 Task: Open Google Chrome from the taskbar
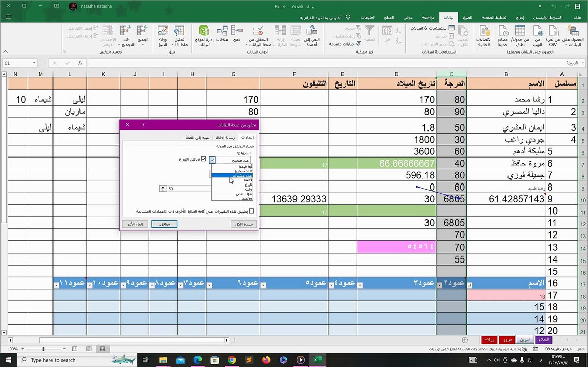coord(232,360)
